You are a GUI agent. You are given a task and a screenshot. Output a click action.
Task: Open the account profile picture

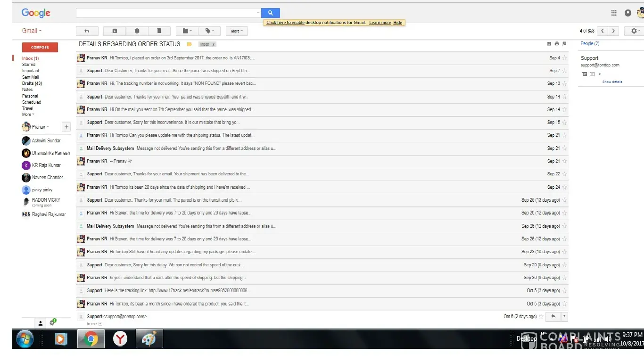[640, 13]
